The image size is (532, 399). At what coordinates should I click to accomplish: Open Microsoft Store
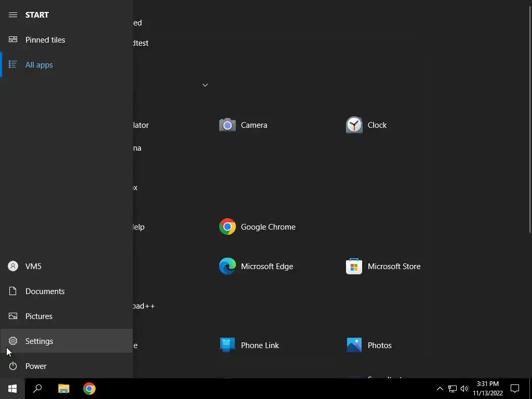[x=383, y=267]
